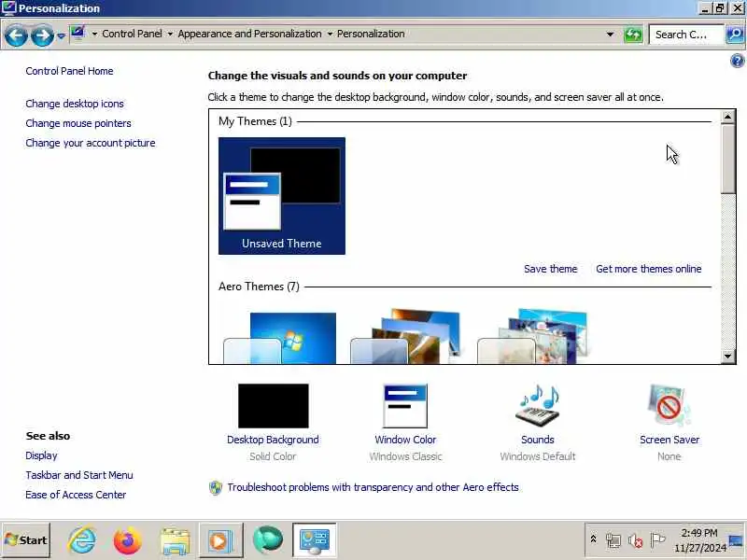Show hidden tray icons arrow
This screenshot has width=747, height=560.
click(x=594, y=539)
